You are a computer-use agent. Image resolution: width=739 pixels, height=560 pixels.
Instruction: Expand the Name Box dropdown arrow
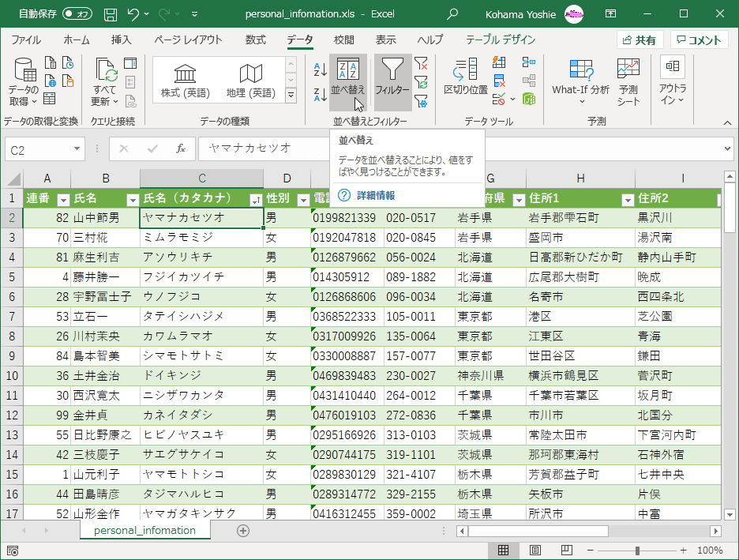[77, 148]
